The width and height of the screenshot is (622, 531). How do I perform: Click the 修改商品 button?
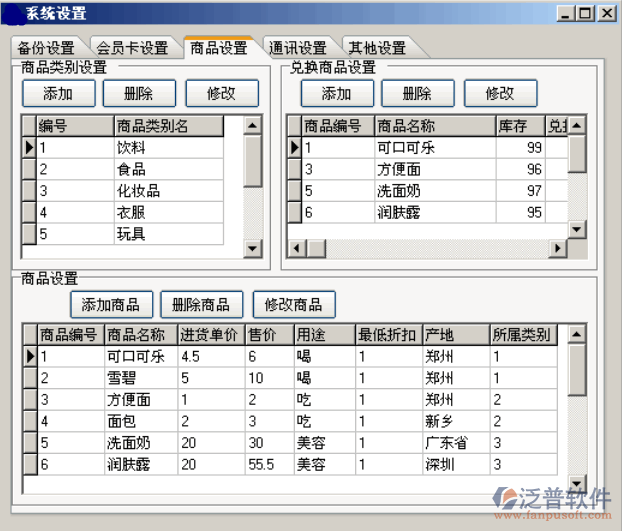(x=294, y=305)
